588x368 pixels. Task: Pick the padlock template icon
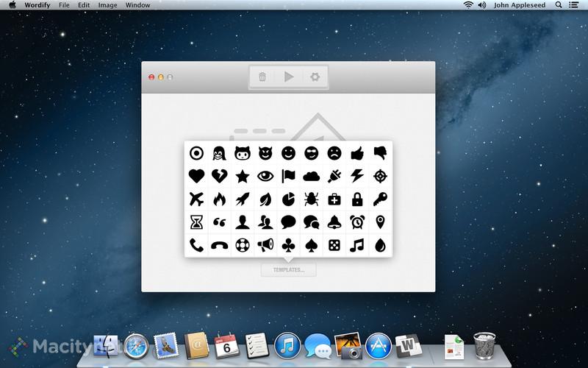(356, 199)
